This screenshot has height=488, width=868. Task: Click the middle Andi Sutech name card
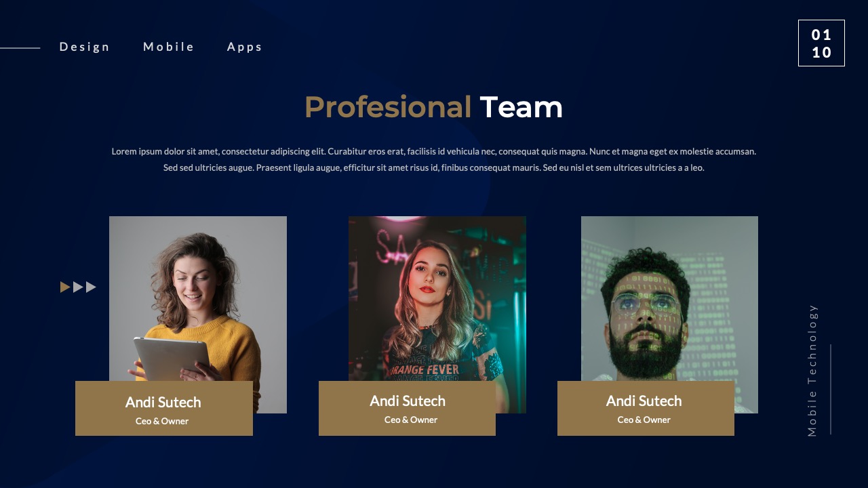click(x=407, y=408)
